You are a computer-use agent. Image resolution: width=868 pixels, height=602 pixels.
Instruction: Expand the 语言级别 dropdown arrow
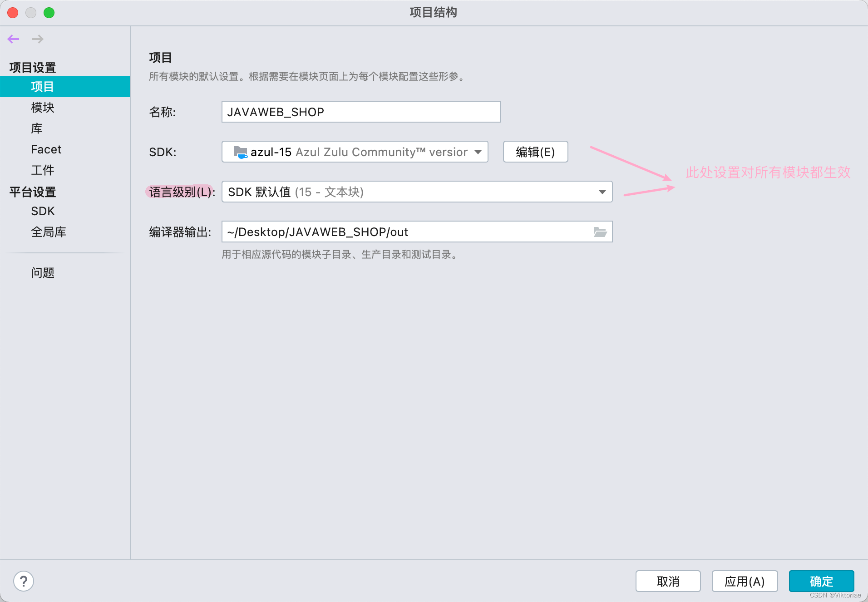click(602, 192)
